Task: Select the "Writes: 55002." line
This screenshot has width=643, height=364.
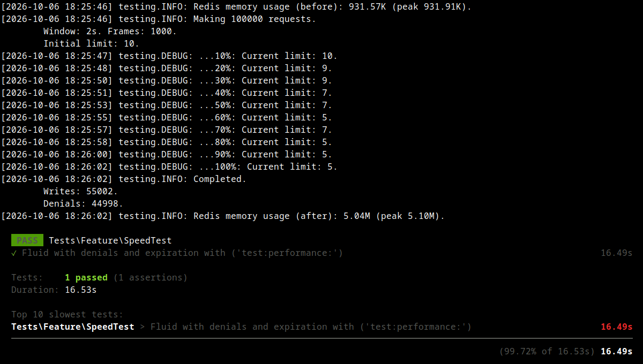Action: point(80,192)
